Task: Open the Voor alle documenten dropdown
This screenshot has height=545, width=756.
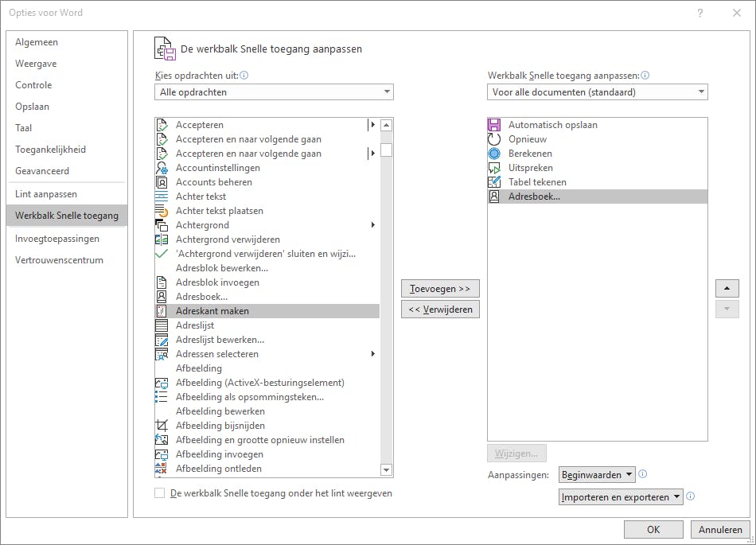Action: tap(598, 92)
